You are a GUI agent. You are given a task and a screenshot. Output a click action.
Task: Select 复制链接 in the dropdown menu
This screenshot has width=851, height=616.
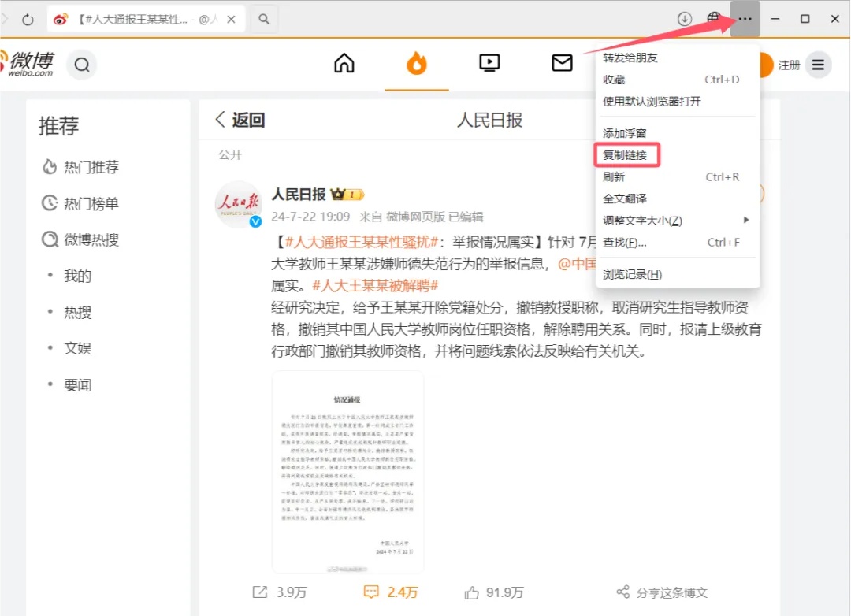pos(626,155)
